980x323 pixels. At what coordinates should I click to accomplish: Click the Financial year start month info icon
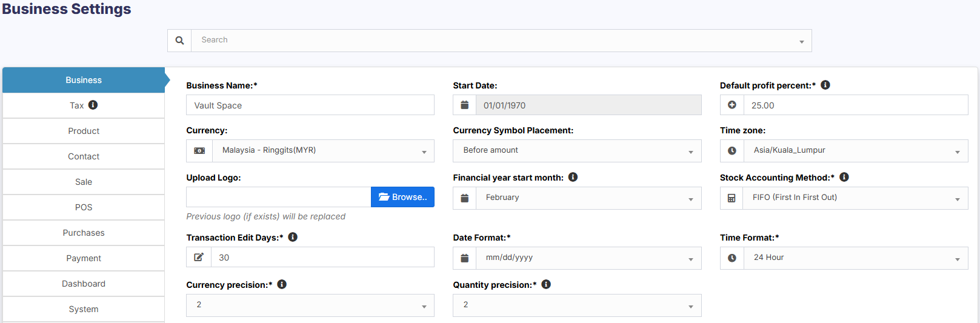tap(573, 178)
